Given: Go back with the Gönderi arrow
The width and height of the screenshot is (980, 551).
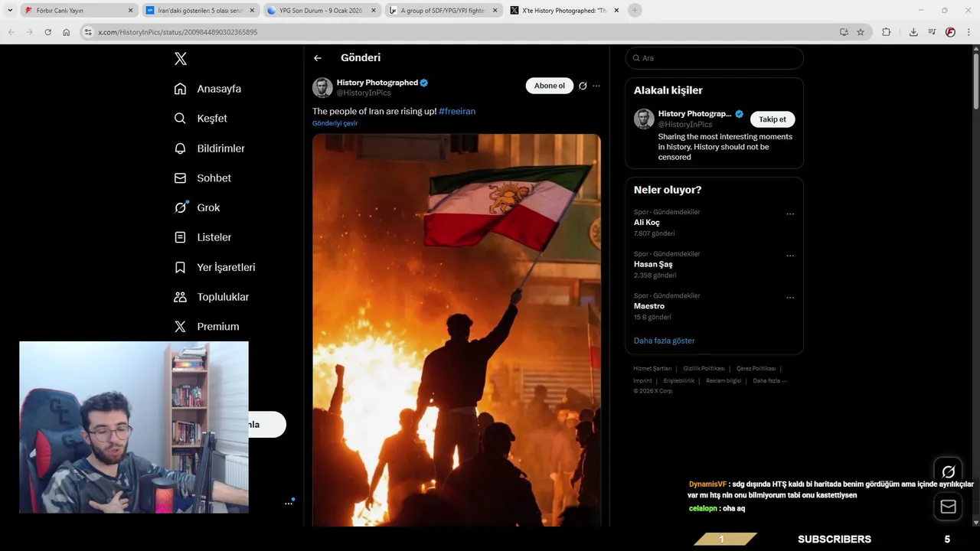Looking at the screenshot, I should 318,58.
